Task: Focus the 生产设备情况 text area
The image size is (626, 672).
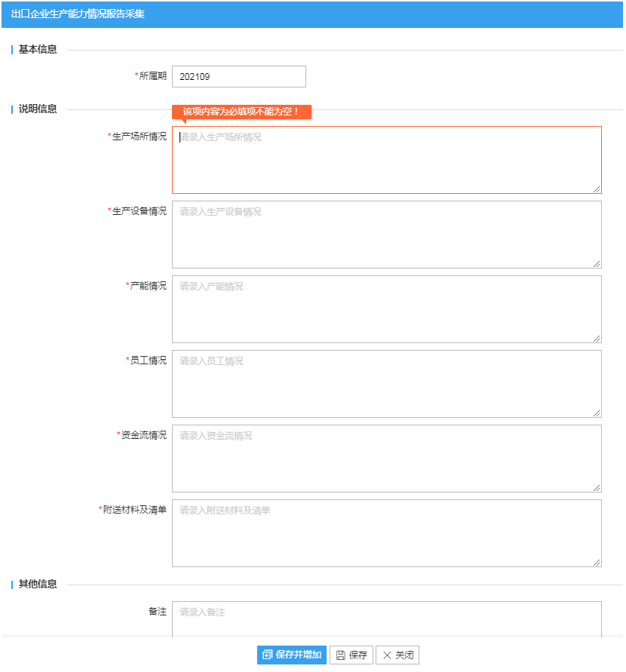Action: tap(387, 235)
